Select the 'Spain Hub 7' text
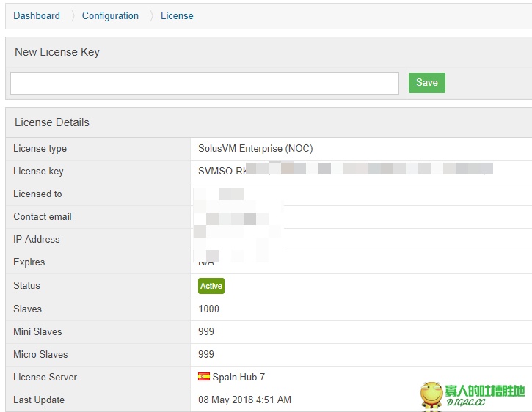This screenshot has height=412, width=532. [x=238, y=377]
